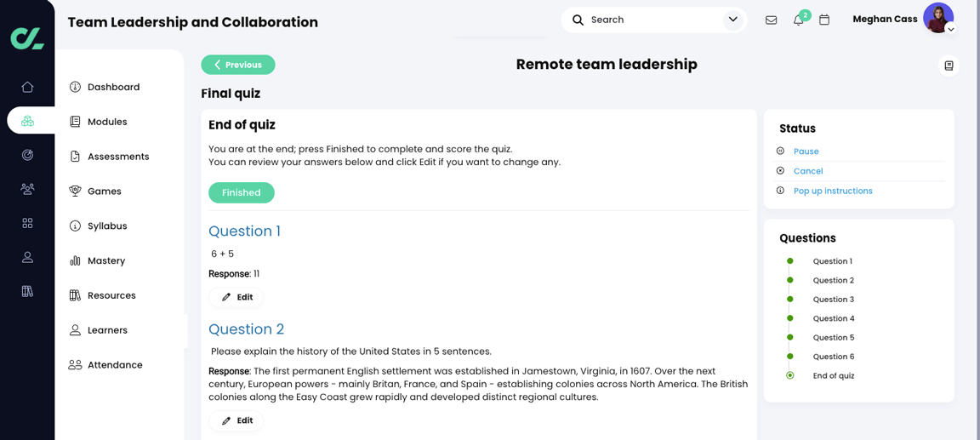Click the Pause status link

[x=806, y=151]
